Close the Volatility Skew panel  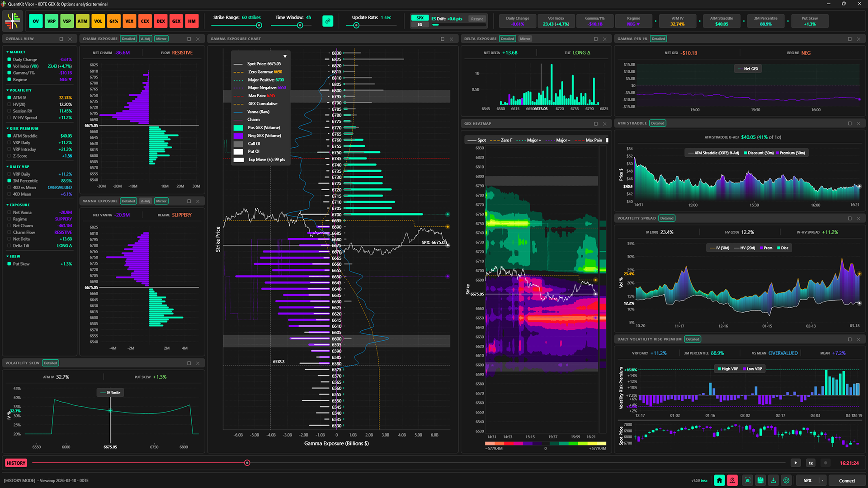(x=198, y=363)
